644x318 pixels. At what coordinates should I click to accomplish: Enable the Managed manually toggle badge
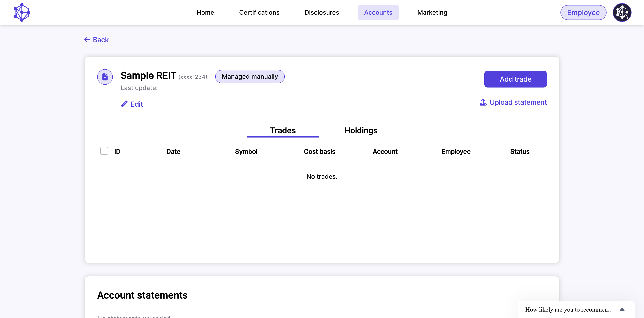(250, 76)
